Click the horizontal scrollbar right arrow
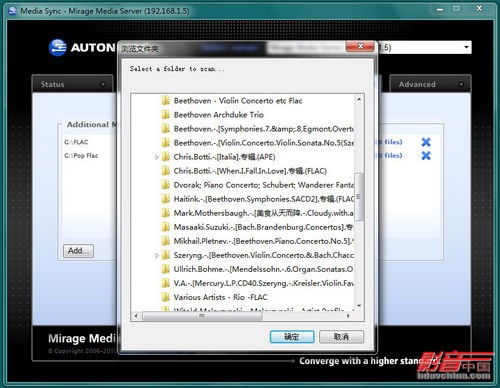 coord(348,316)
